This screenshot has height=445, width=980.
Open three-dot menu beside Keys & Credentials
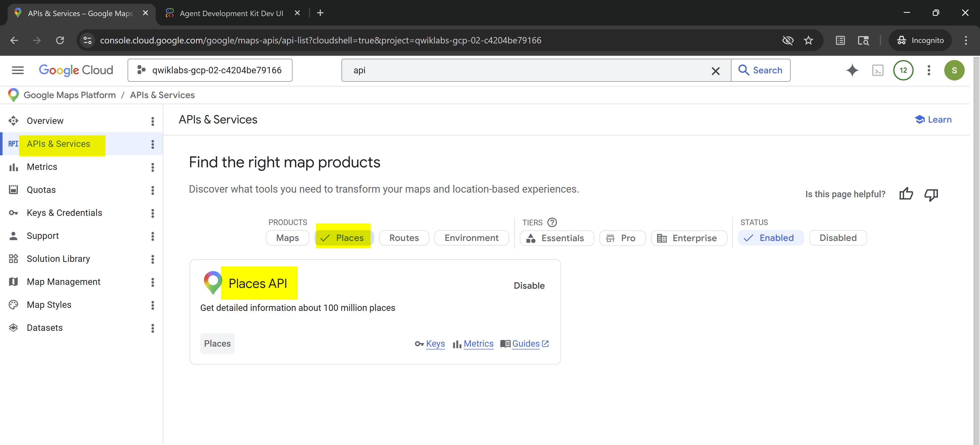153,213
